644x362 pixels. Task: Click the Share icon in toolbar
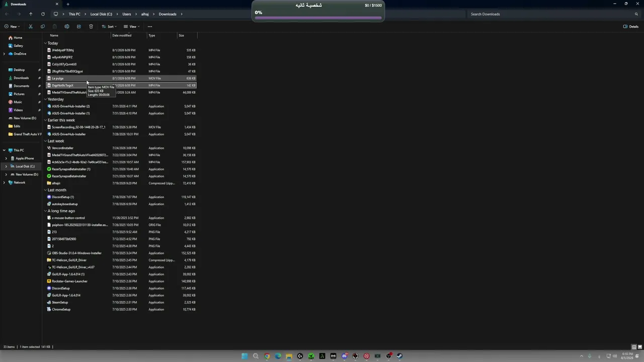pos(79,27)
